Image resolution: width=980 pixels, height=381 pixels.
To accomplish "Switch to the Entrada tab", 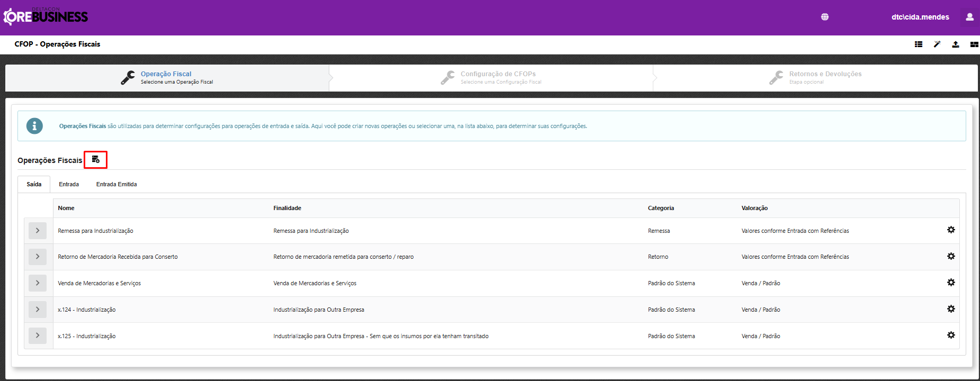I will click(69, 184).
